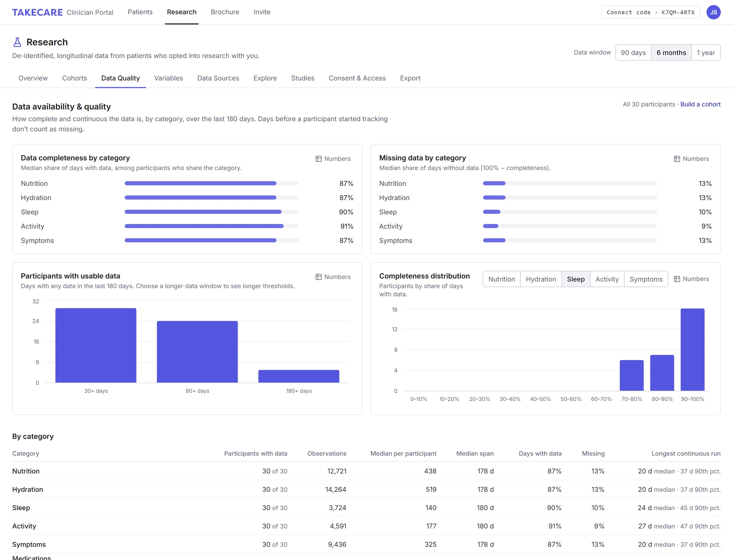Click the Build a cohort link
This screenshot has width=733, height=560.
click(x=700, y=104)
